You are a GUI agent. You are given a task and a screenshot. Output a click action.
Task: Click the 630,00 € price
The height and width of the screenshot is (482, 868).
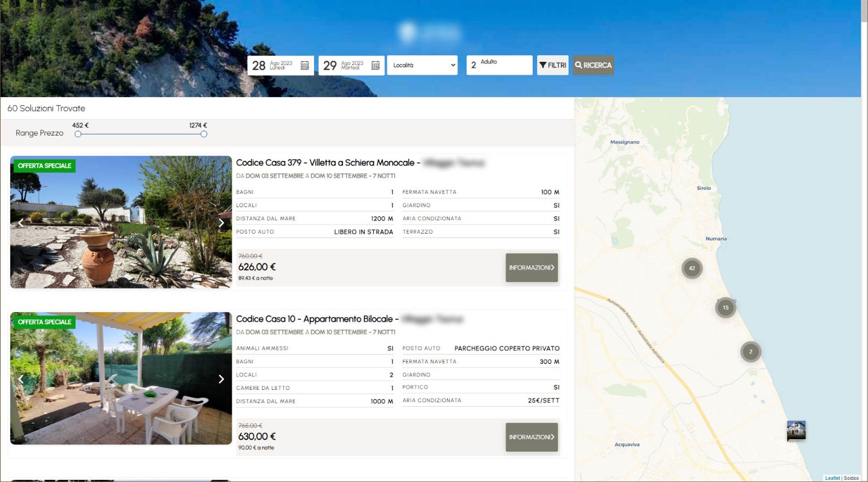pyautogui.click(x=257, y=436)
